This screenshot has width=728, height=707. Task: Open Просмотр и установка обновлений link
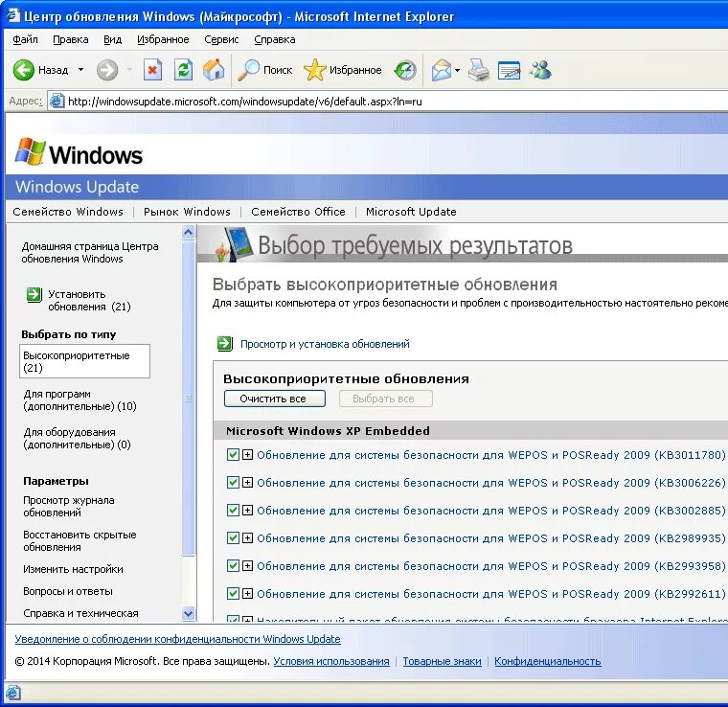325,344
